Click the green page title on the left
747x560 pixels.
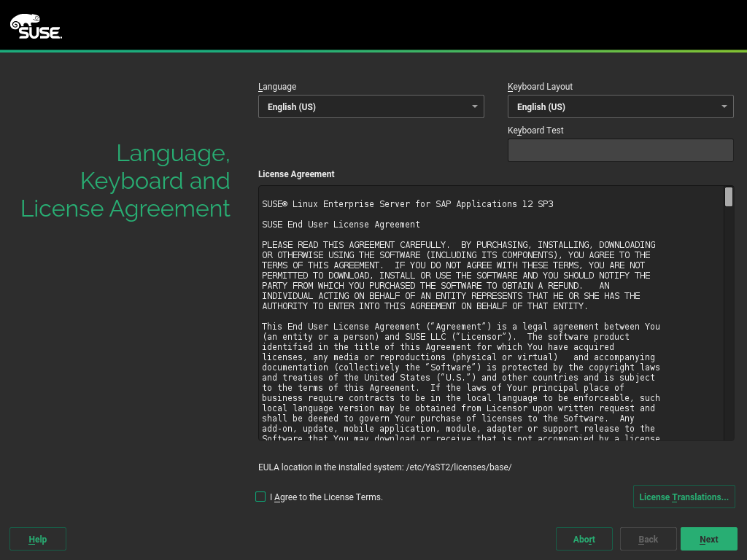click(155, 181)
